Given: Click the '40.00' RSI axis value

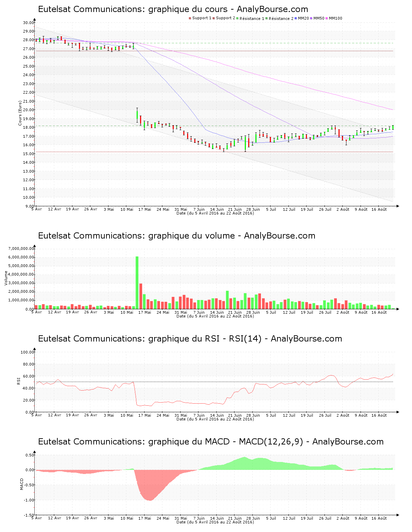Looking at the screenshot, I should [28, 388].
